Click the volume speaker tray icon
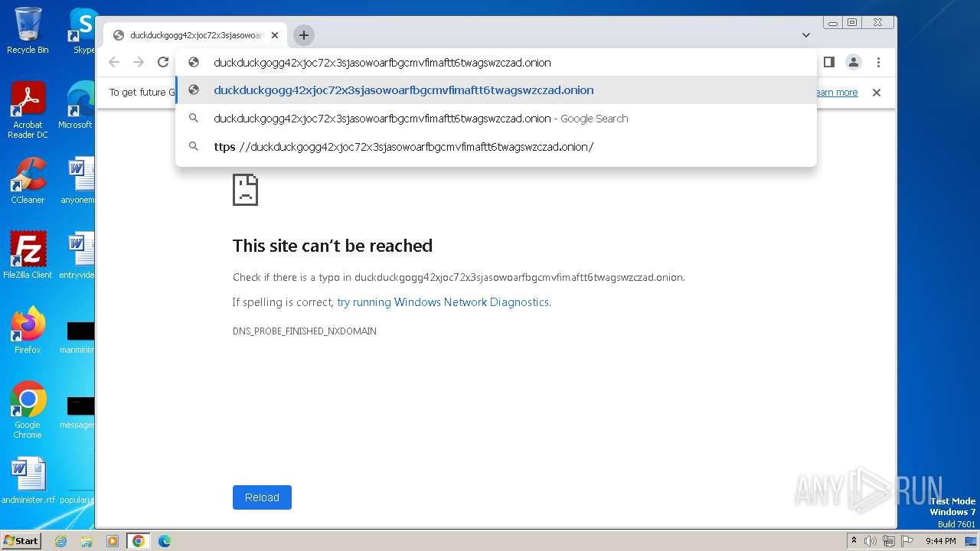Image resolution: width=980 pixels, height=551 pixels. coord(871,541)
